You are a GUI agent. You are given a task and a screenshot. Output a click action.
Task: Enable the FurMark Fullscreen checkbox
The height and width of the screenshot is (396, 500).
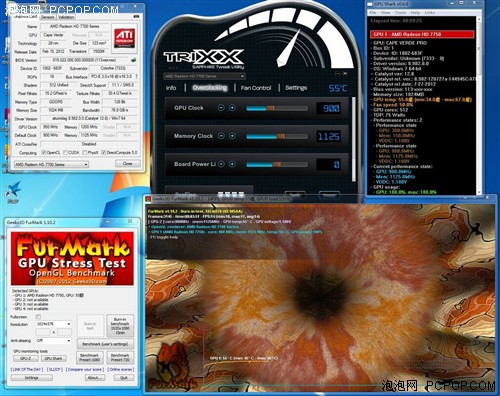(38, 317)
